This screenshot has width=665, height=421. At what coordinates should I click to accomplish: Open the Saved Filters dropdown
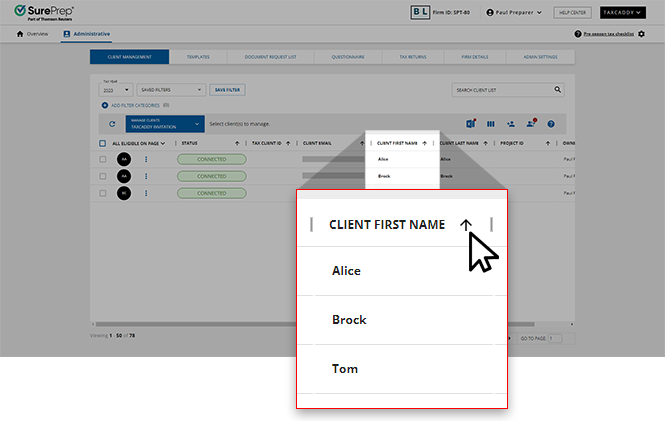coord(171,90)
